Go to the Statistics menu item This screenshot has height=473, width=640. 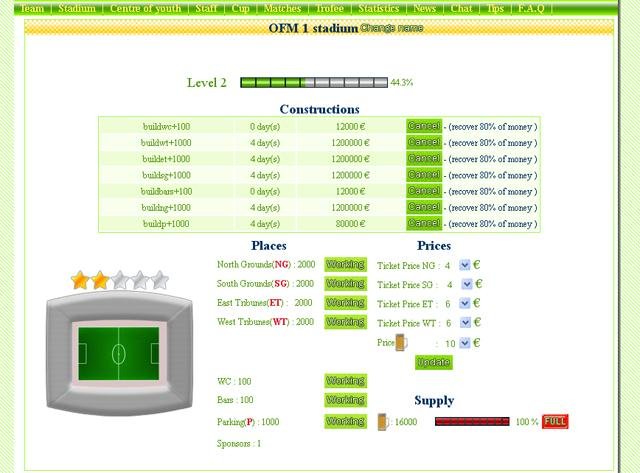click(378, 8)
